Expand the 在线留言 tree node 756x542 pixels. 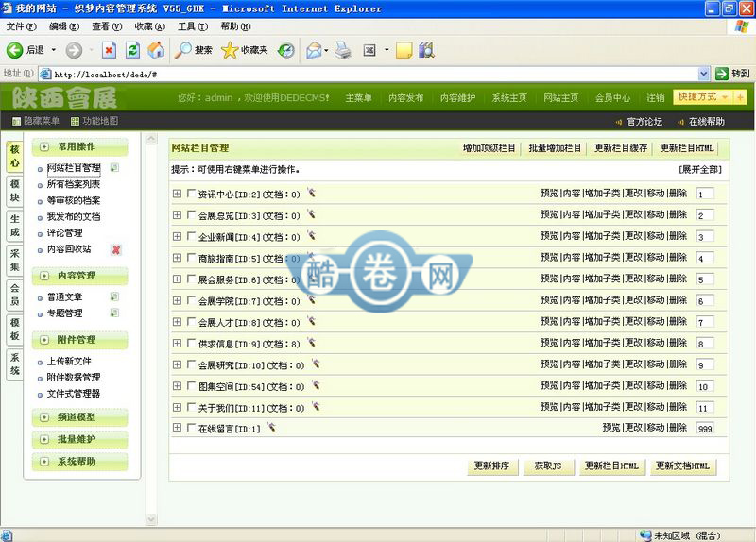[177, 427]
